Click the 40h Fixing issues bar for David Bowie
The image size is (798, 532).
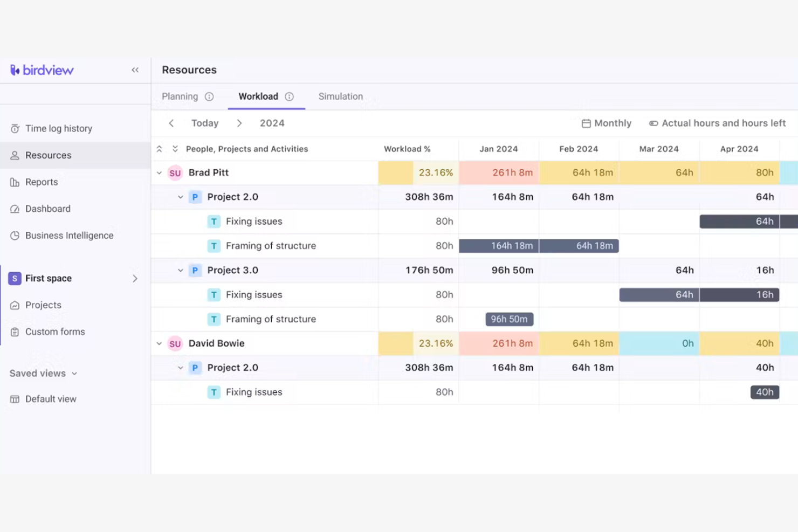pos(765,392)
